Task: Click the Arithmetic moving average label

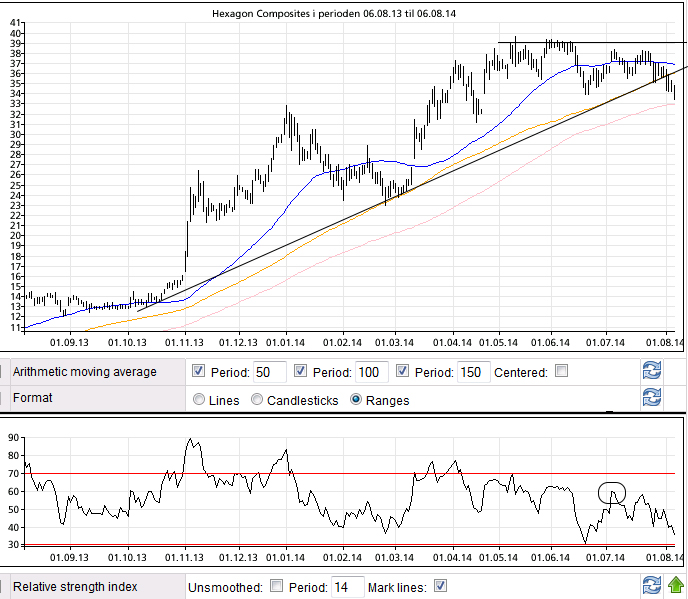Action: pyautogui.click(x=84, y=372)
